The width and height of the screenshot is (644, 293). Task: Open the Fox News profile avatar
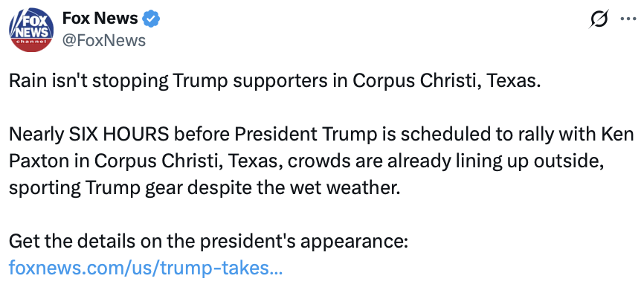pos(31,30)
